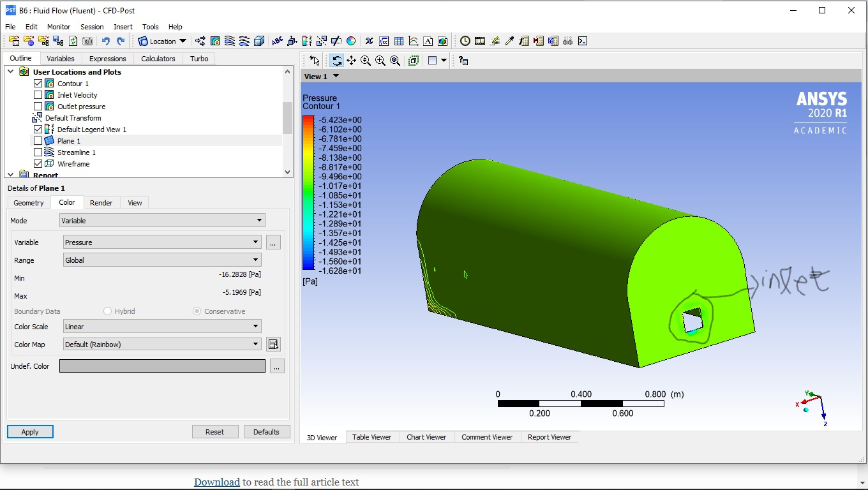Open the Location dropdown in the toolbar
Viewport: 868px width, 490px height.
click(x=162, y=41)
